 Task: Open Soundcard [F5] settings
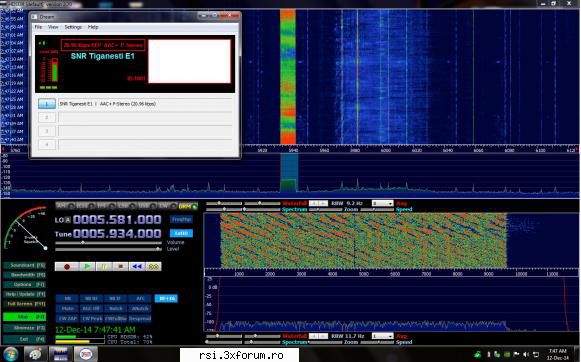click(x=24, y=265)
